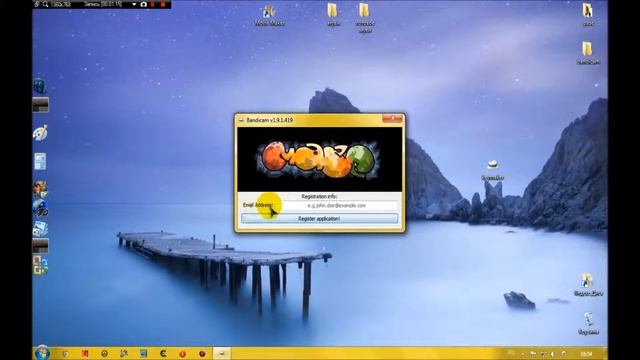The height and width of the screenshot is (360, 640).
Task: Click the recording timer text in recorder bar
Action: 102,4
